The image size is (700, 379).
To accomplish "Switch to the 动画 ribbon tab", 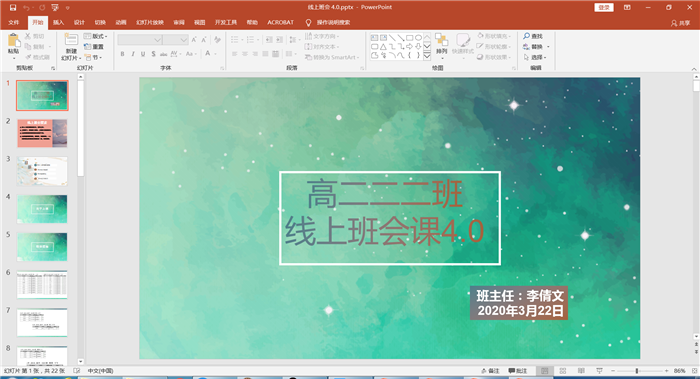I will [121, 22].
